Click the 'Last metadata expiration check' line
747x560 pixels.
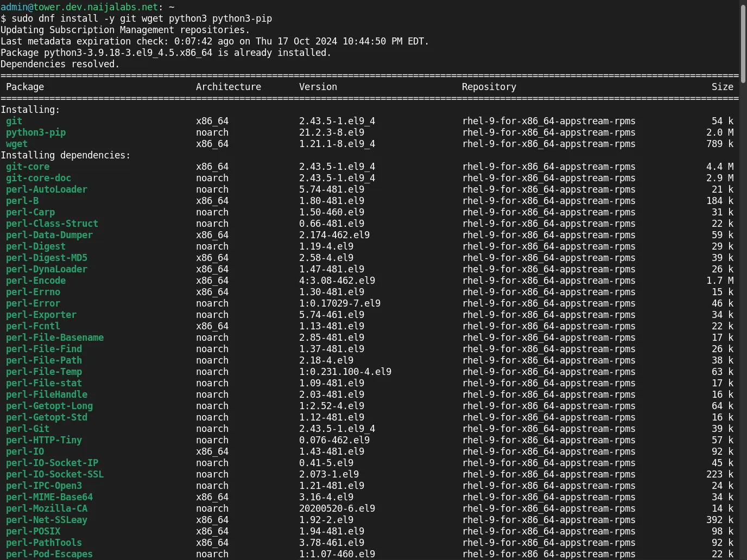tap(215, 41)
